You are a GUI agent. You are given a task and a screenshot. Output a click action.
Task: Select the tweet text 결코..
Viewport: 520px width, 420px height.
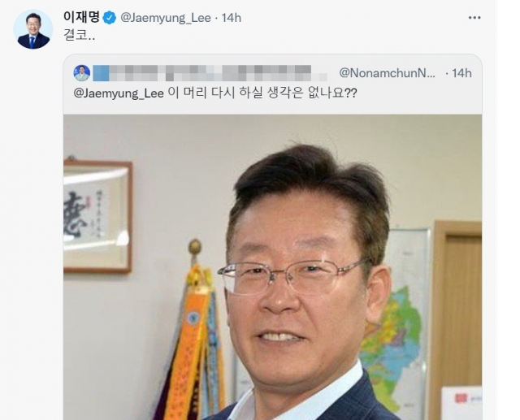79,36
